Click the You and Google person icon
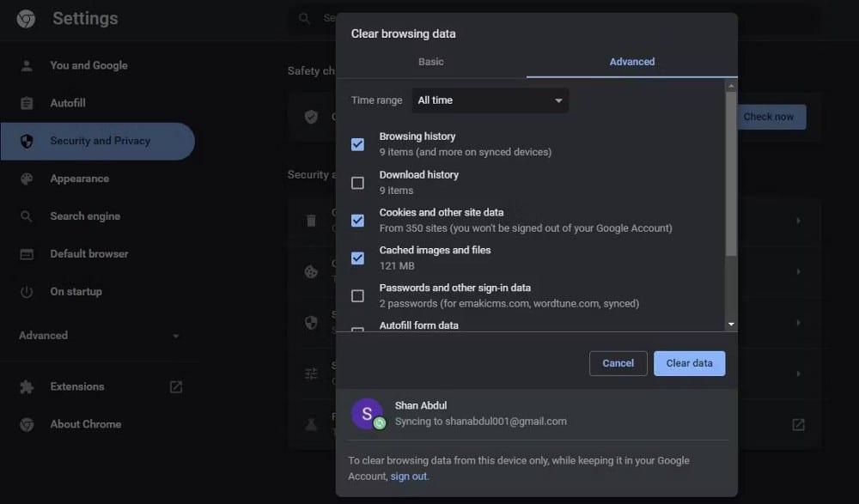 coord(26,65)
